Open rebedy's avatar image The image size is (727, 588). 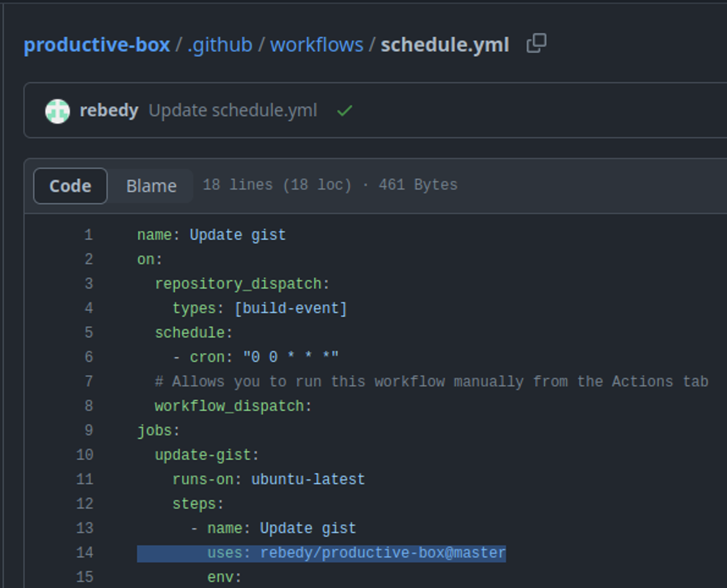[x=57, y=111]
